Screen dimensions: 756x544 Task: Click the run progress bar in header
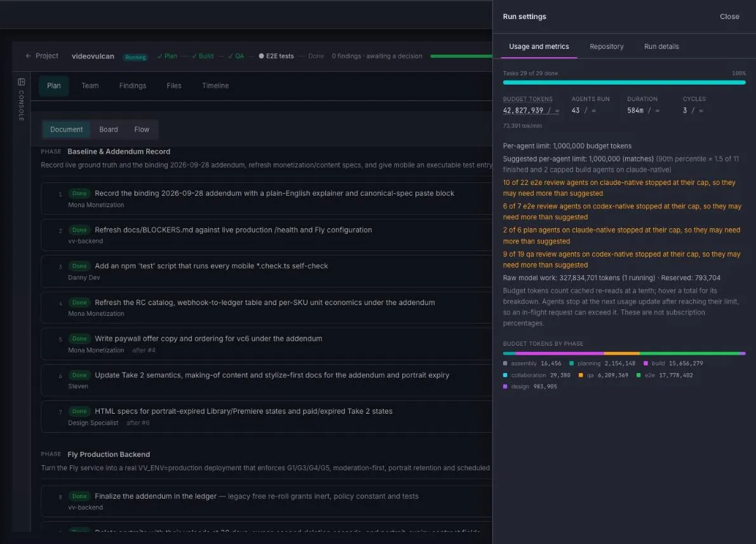coord(461,56)
